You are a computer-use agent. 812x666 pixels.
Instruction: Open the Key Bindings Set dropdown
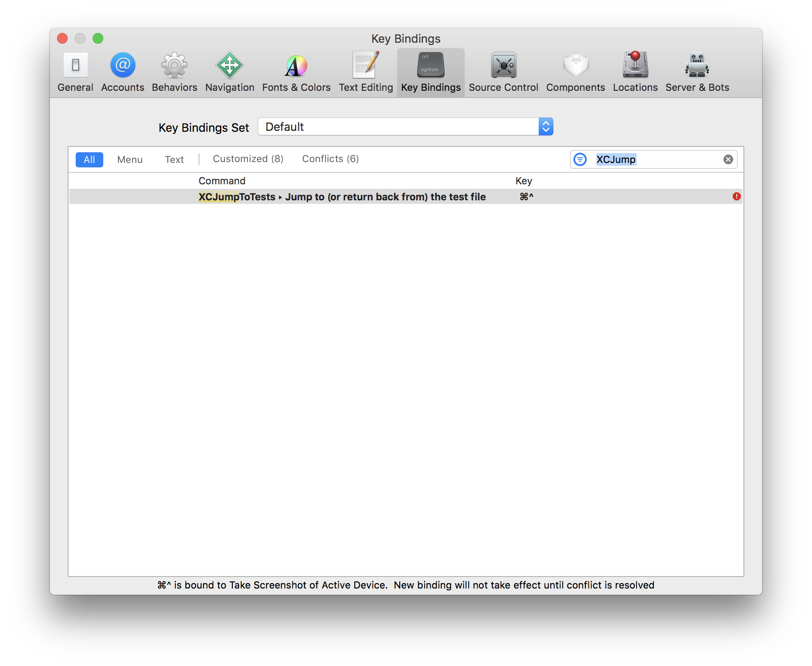pyautogui.click(x=406, y=127)
